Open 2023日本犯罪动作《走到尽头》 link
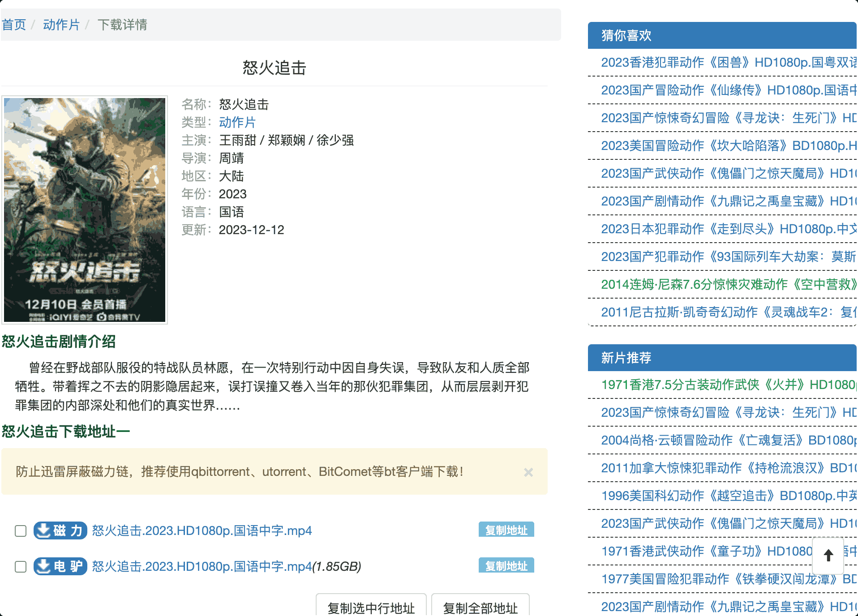This screenshot has height=616, width=858. pos(729,229)
